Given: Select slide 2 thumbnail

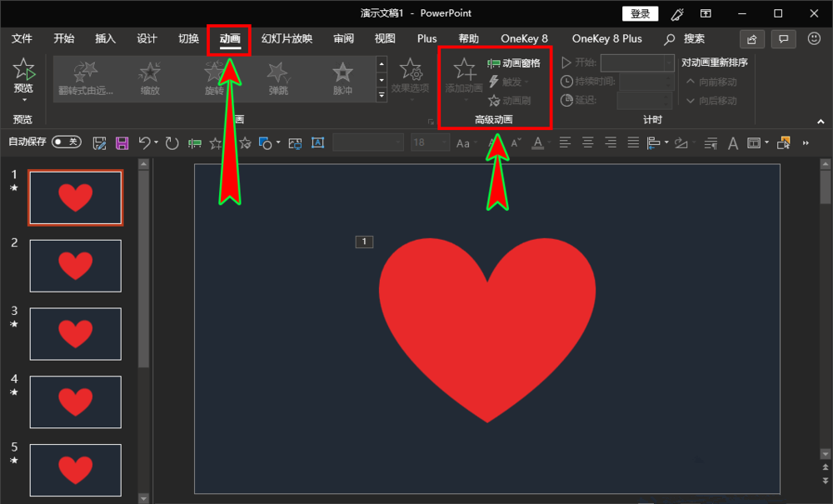Looking at the screenshot, I should [x=76, y=266].
